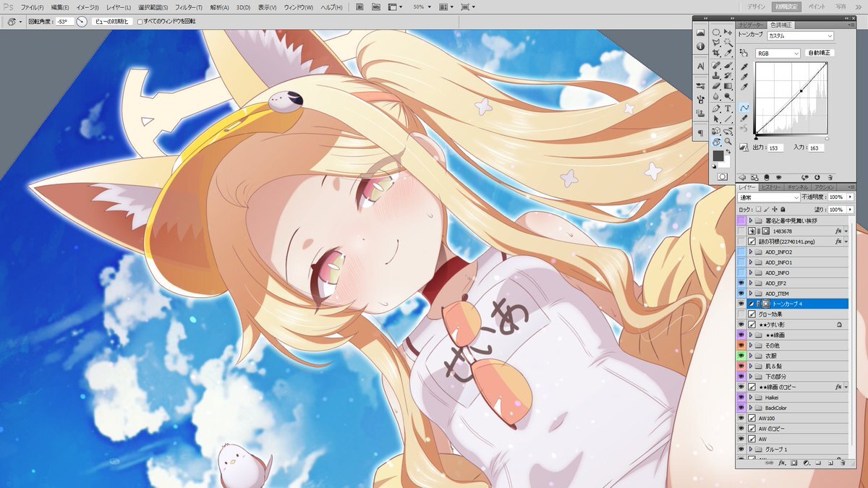Activate the on-image curves adjustment hand tool
The width and height of the screenshot is (868, 488).
pyautogui.click(x=744, y=53)
